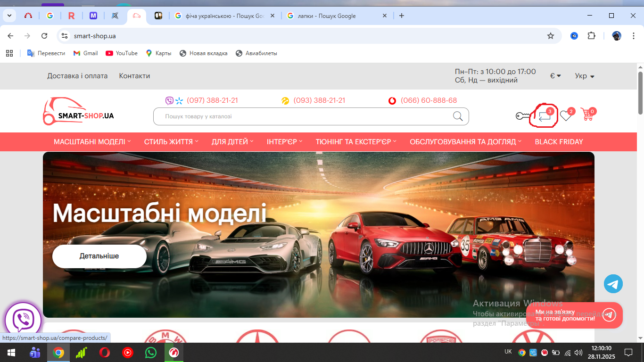The height and width of the screenshot is (362, 644).
Task: Open the wishlist heart icon
Action: (566, 116)
